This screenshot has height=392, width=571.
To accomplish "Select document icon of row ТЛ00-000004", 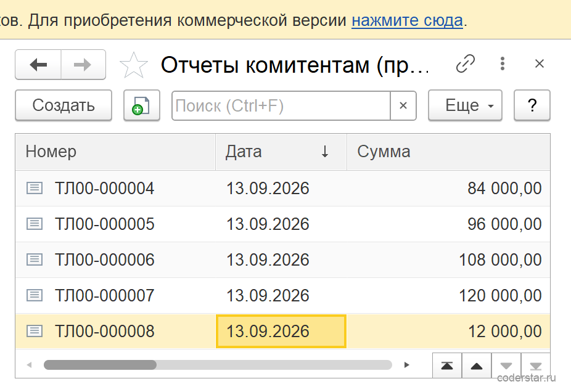I will click(35, 188).
